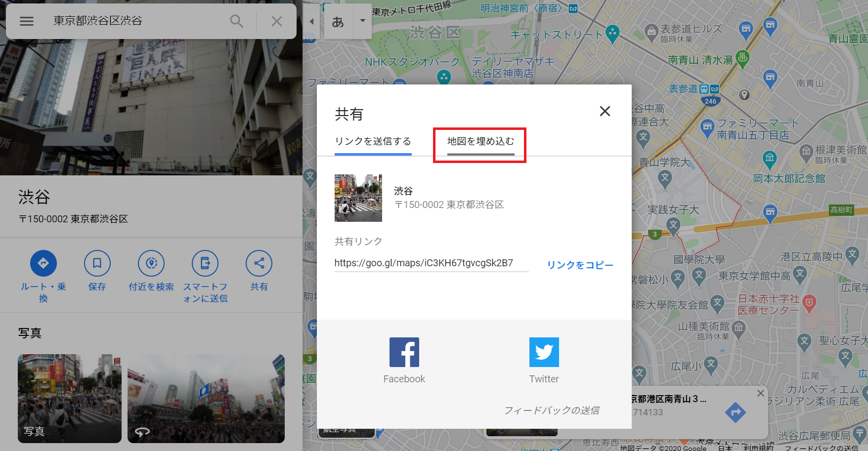The width and height of the screenshot is (868, 451).
Task: Open the hamburger menu beside the search box
Action: click(x=26, y=21)
